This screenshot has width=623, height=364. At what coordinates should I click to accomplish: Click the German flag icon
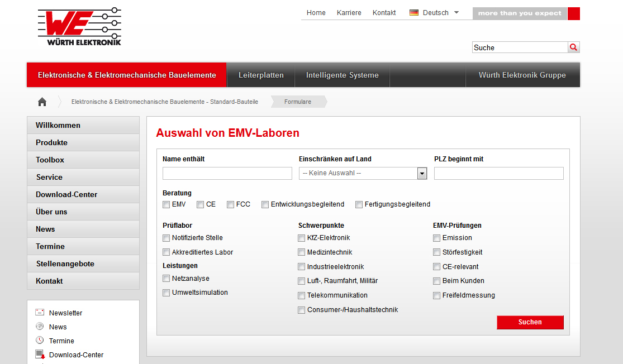414,13
